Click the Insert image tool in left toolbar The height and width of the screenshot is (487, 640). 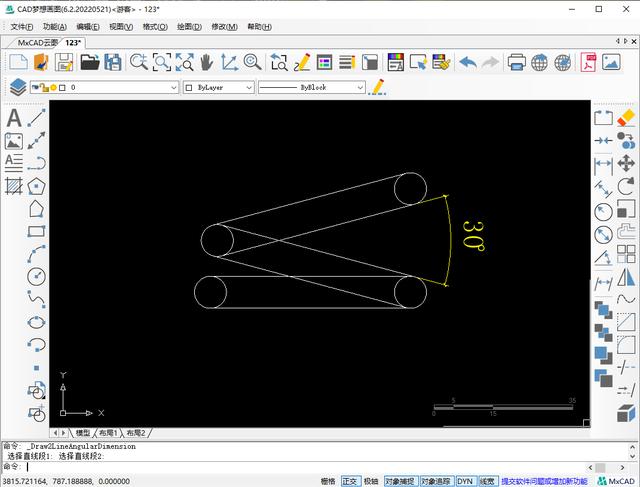coord(14,141)
